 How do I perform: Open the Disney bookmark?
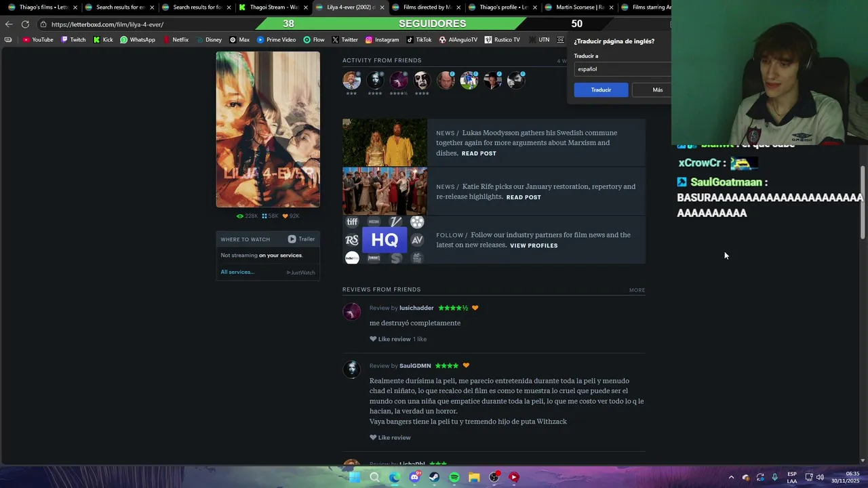[209, 40]
